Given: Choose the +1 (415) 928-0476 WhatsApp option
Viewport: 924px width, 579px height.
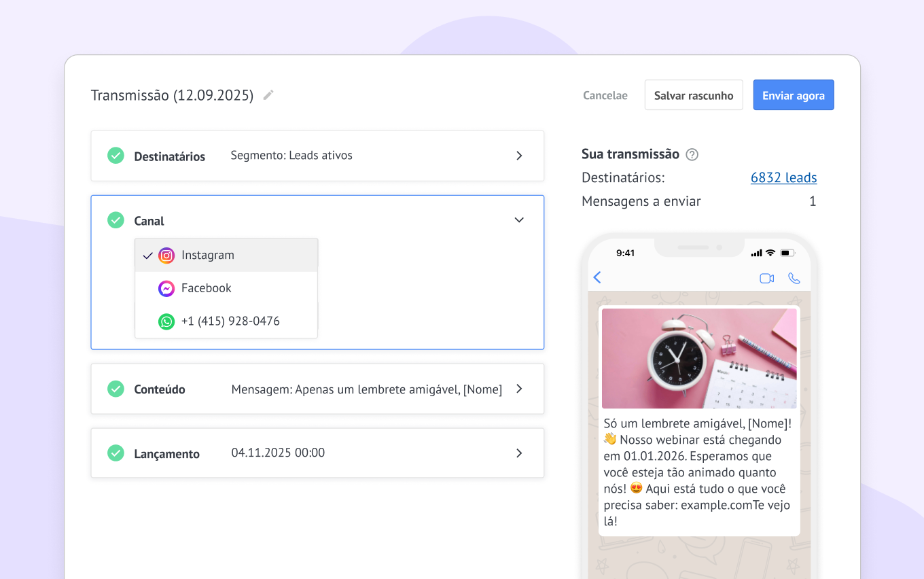Looking at the screenshot, I should coord(230,321).
